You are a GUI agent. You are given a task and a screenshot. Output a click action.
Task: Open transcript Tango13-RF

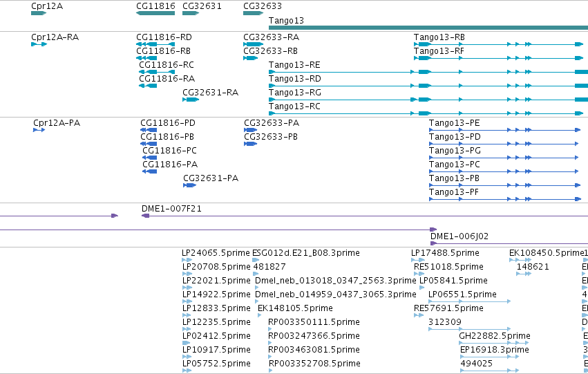coord(439,51)
